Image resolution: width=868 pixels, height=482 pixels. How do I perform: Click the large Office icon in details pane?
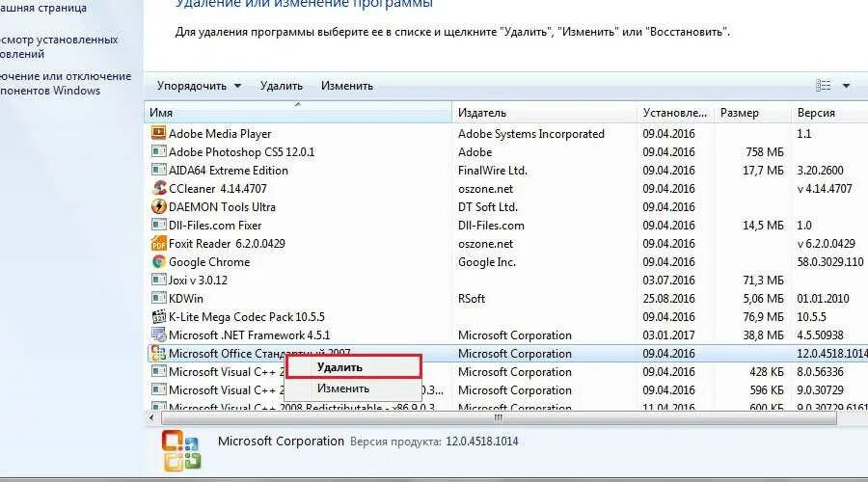[181, 450]
